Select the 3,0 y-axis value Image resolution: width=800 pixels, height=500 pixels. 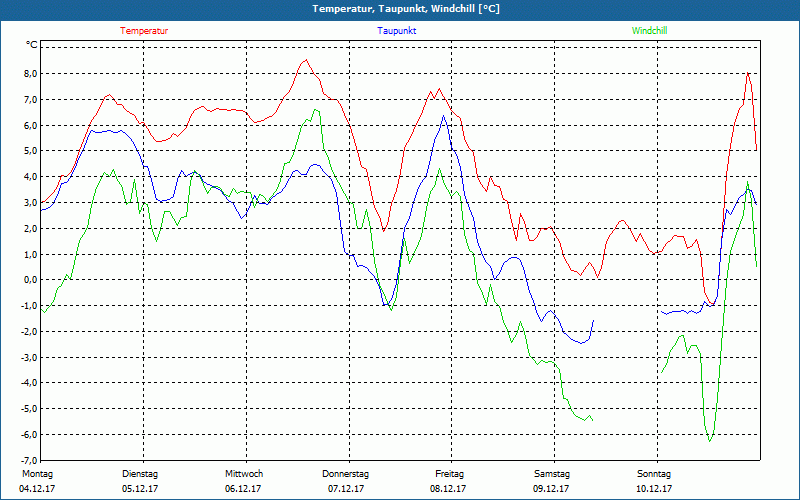(x=31, y=203)
